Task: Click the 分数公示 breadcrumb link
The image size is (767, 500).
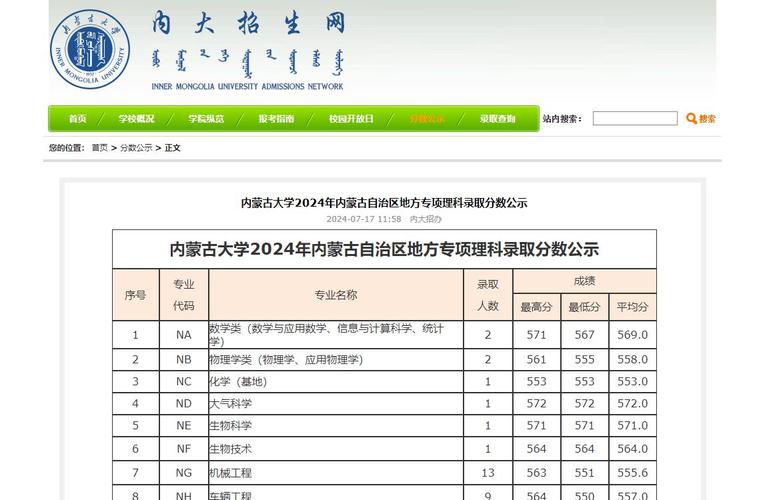Action: click(x=136, y=148)
